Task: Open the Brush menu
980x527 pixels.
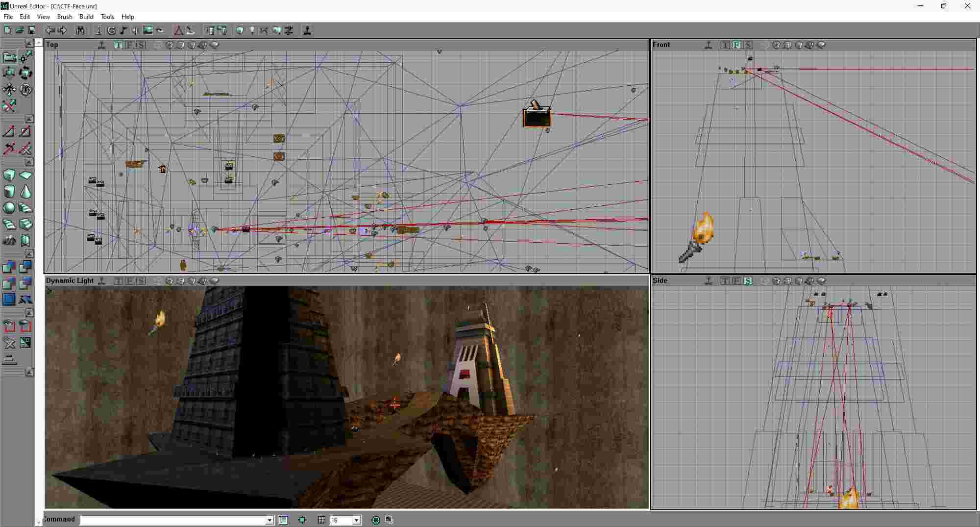Action: (64, 17)
